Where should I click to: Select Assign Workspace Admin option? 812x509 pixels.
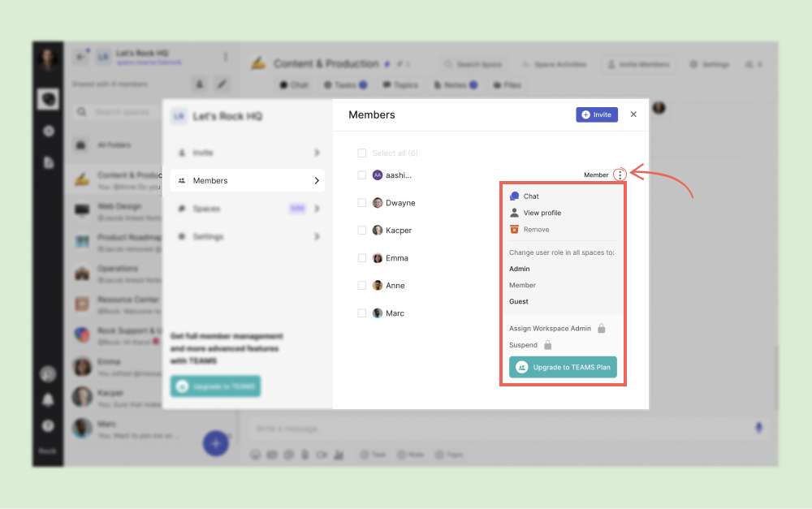click(x=550, y=328)
